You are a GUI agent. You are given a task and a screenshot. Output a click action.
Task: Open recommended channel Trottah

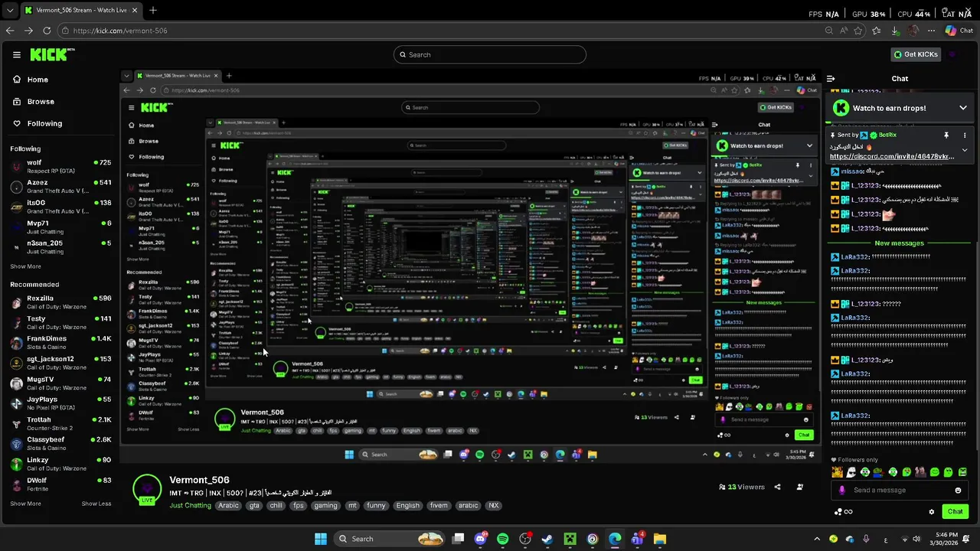(x=60, y=424)
